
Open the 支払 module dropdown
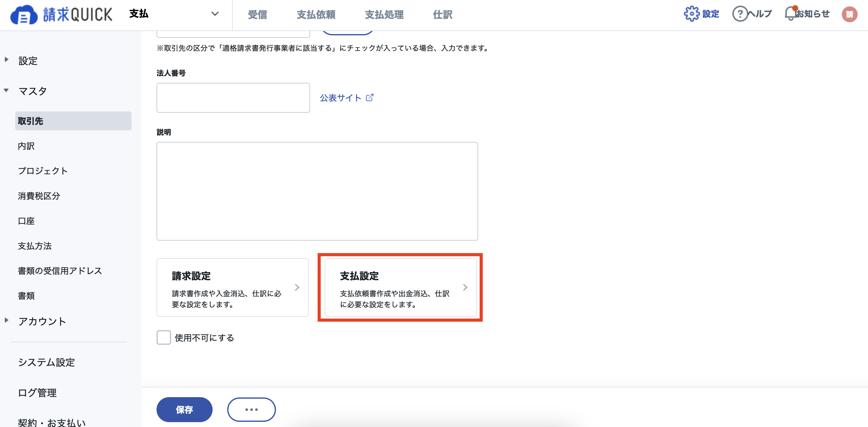click(x=174, y=14)
